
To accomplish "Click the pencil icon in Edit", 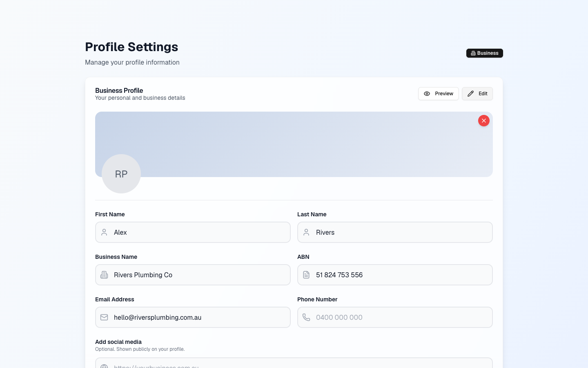I will point(470,94).
